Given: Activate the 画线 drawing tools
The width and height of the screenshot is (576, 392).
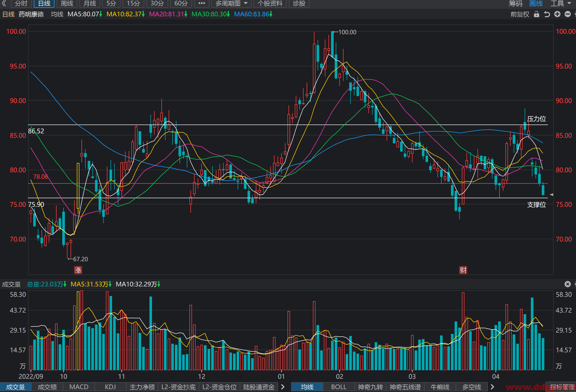Looking at the screenshot, I should click(536, 3).
